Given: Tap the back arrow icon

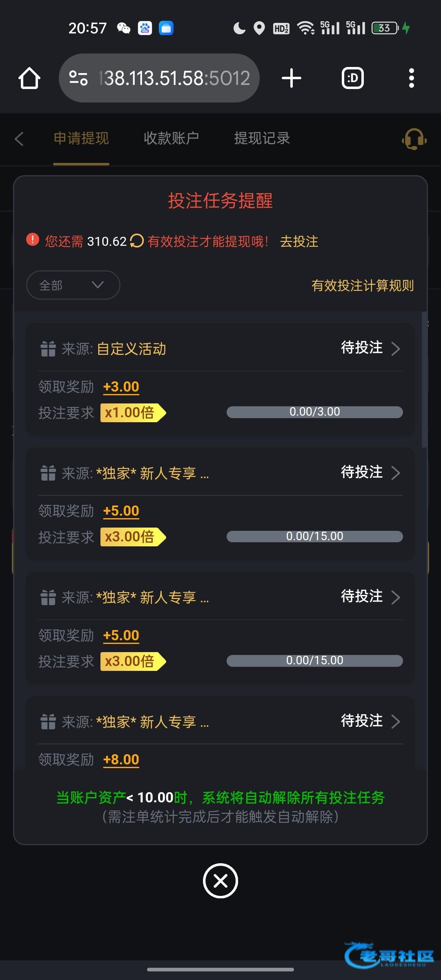Looking at the screenshot, I should click(19, 139).
